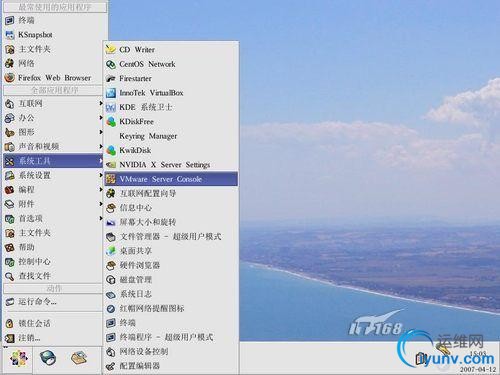The height and width of the screenshot is (375, 500).
Task: Click the Firefox Web Browser icon
Action: [x=10, y=78]
